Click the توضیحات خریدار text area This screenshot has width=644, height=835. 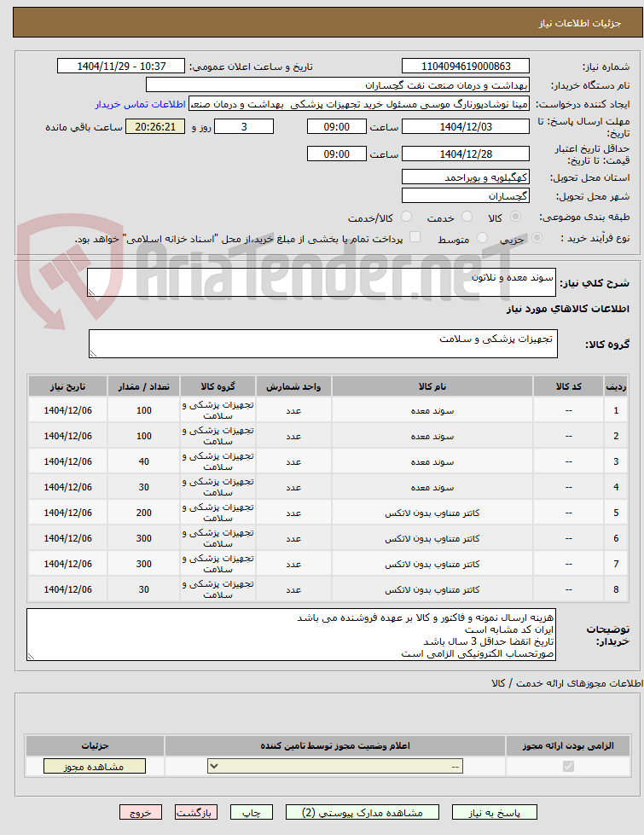click(291, 635)
